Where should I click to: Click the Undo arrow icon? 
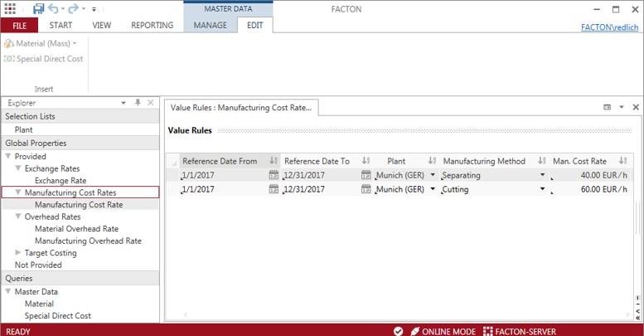53,8
